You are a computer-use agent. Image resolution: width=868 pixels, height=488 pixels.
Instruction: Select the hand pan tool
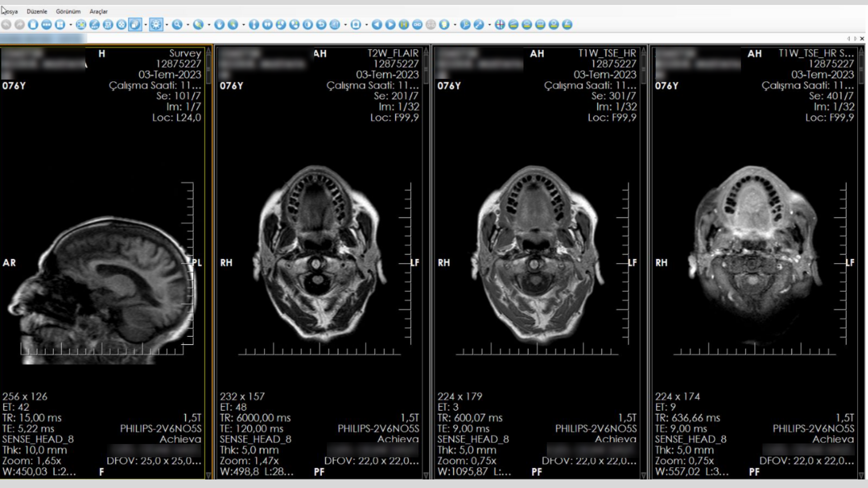pyautogui.click(x=219, y=24)
